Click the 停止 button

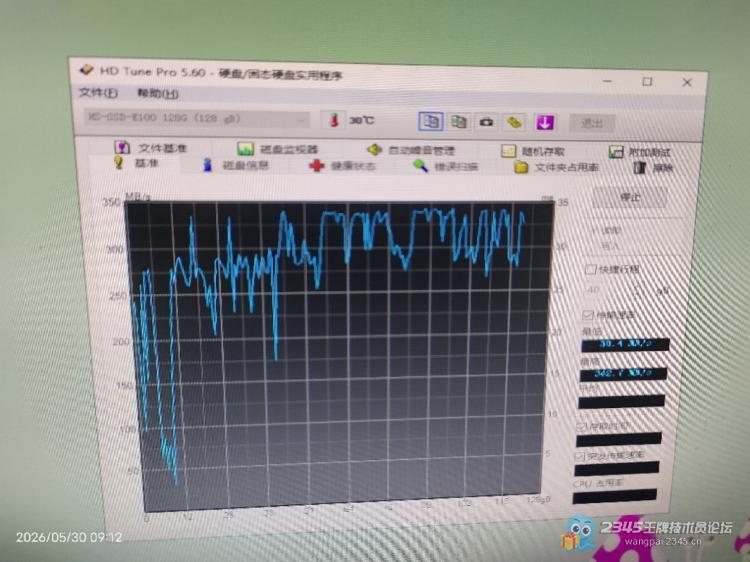[630, 197]
